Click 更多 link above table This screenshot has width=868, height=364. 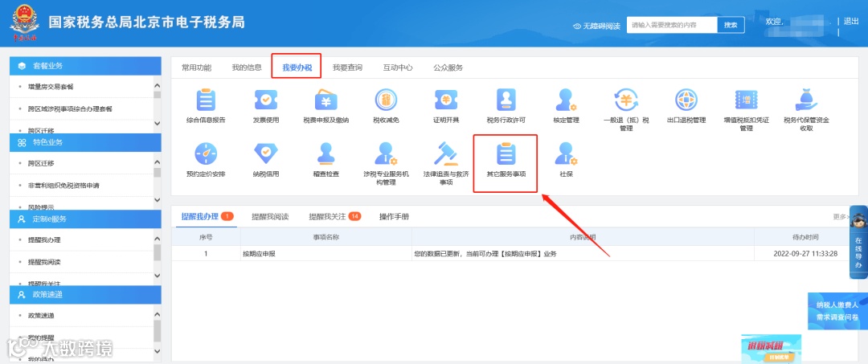841,217
